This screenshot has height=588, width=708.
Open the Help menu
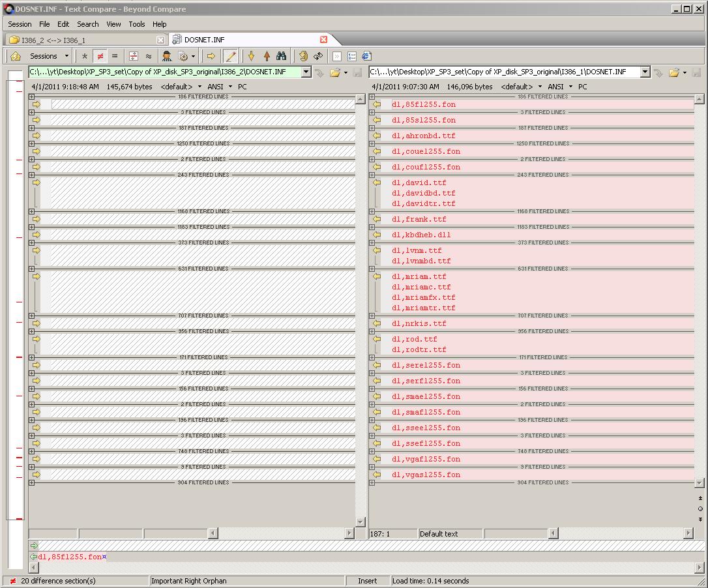(159, 24)
